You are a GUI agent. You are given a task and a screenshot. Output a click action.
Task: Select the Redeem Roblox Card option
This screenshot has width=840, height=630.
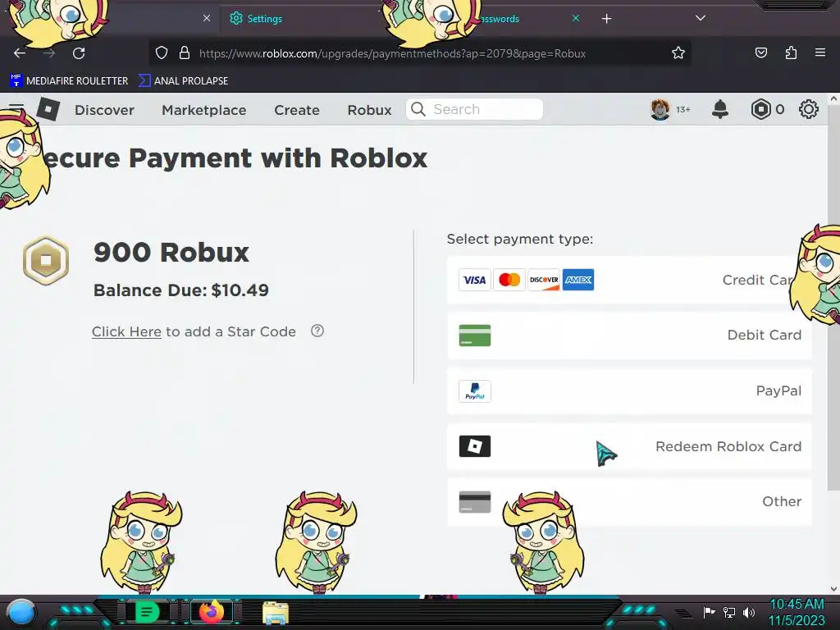pos(629,446)
